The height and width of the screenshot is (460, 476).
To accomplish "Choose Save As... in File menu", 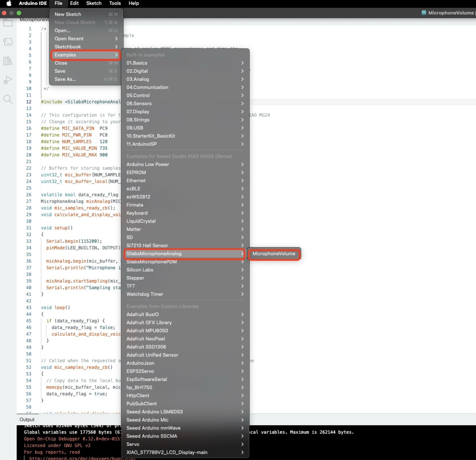I will coord(86,79).
